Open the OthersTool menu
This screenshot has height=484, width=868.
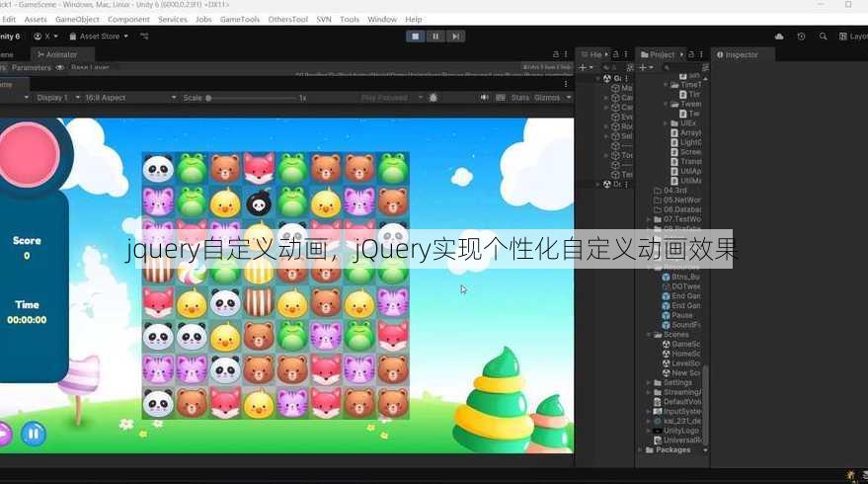(x=288, y=20)
